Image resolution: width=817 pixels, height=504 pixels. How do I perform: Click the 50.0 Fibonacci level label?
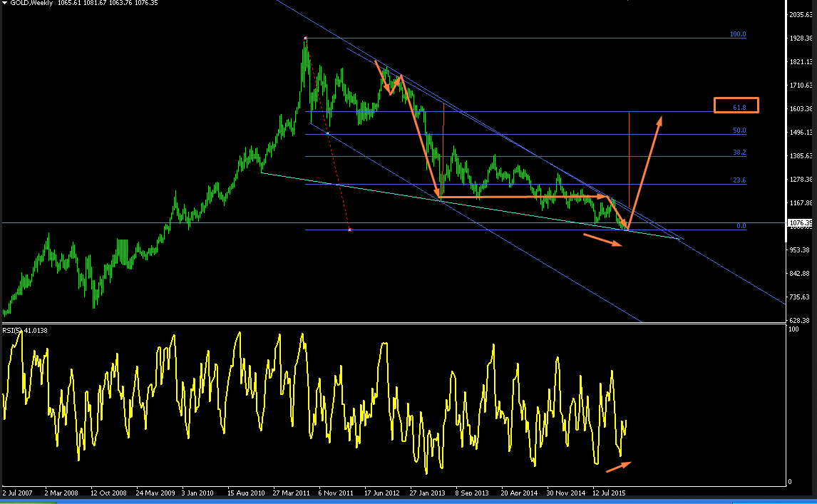[739, 130]
